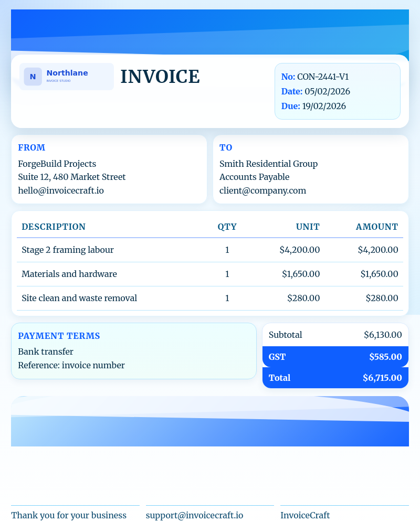Click the QTY column header
This screenshot has height=522, width=420.
[x=227, y=227]
